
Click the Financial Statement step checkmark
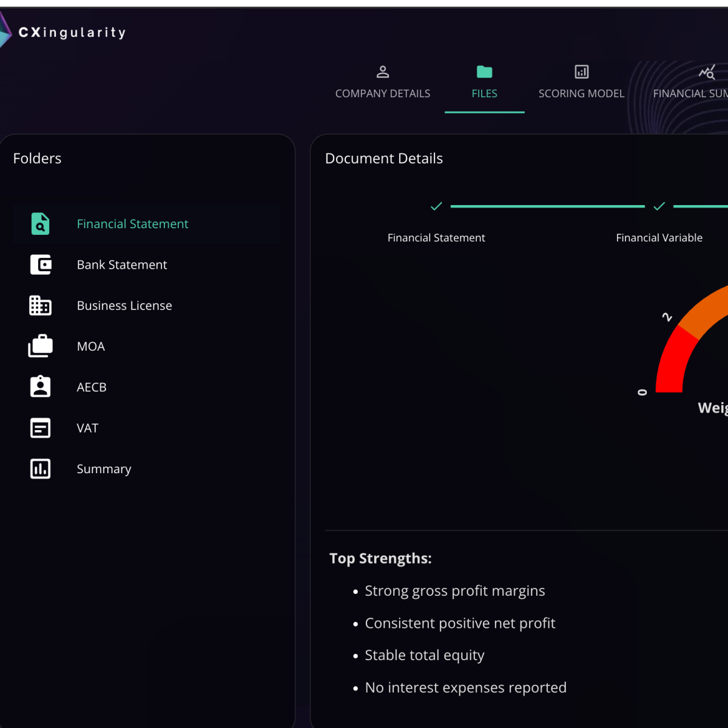[436, 206]
